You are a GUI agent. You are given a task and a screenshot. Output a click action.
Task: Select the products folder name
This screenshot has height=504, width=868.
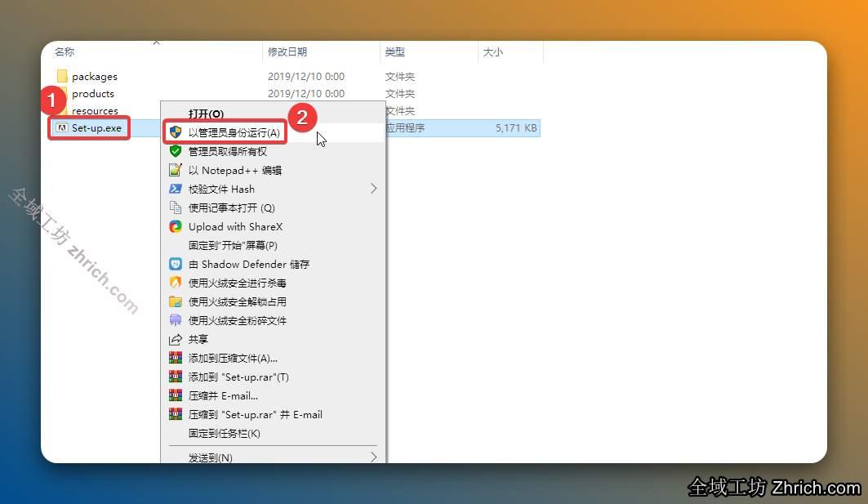pos(93,94)
